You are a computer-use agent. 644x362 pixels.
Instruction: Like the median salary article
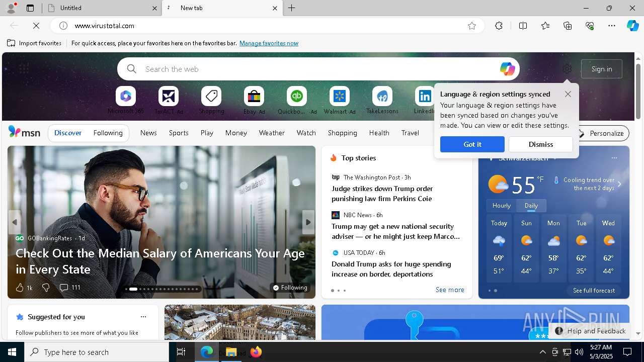20,288
